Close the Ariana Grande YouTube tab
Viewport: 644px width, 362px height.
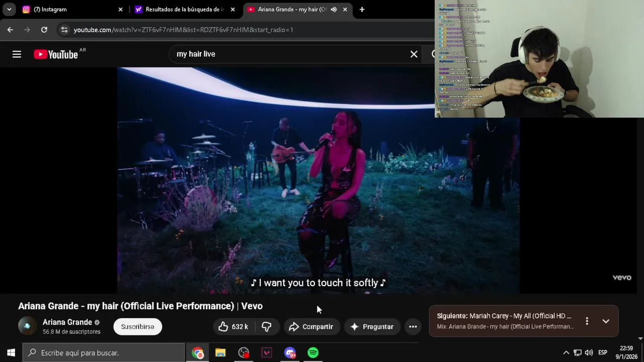pos(345,9)
